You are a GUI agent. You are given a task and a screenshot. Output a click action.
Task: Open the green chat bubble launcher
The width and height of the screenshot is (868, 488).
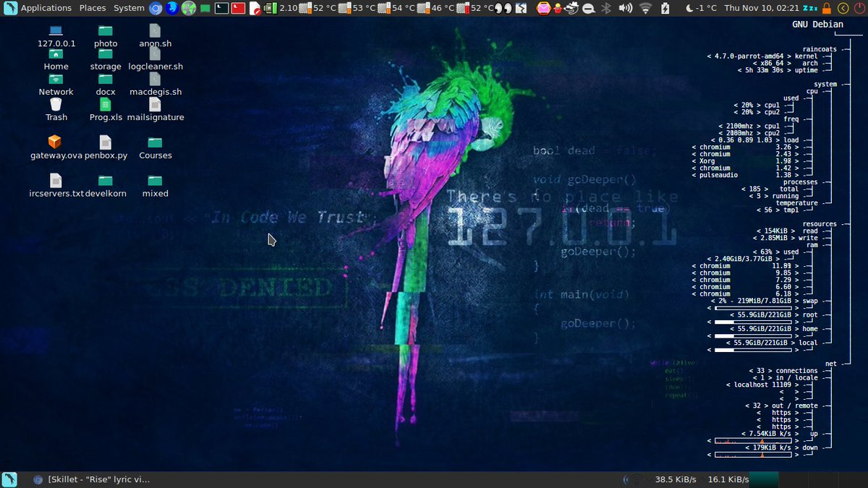click(x=205, y=9)
